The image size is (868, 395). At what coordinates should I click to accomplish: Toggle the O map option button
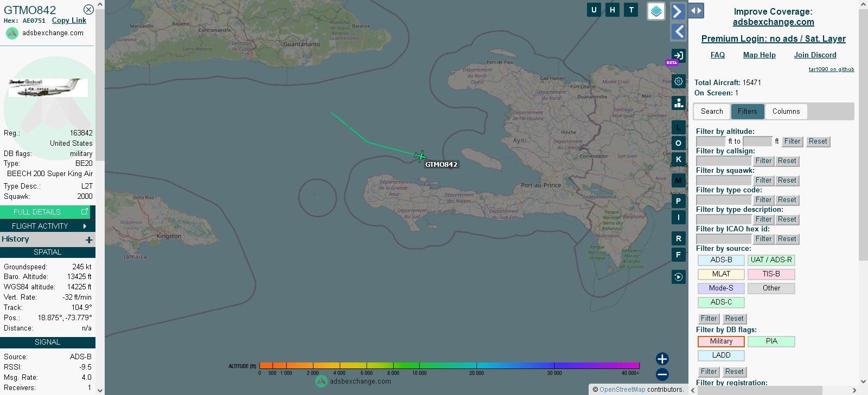pyautogui.click(x=679, y=143)
